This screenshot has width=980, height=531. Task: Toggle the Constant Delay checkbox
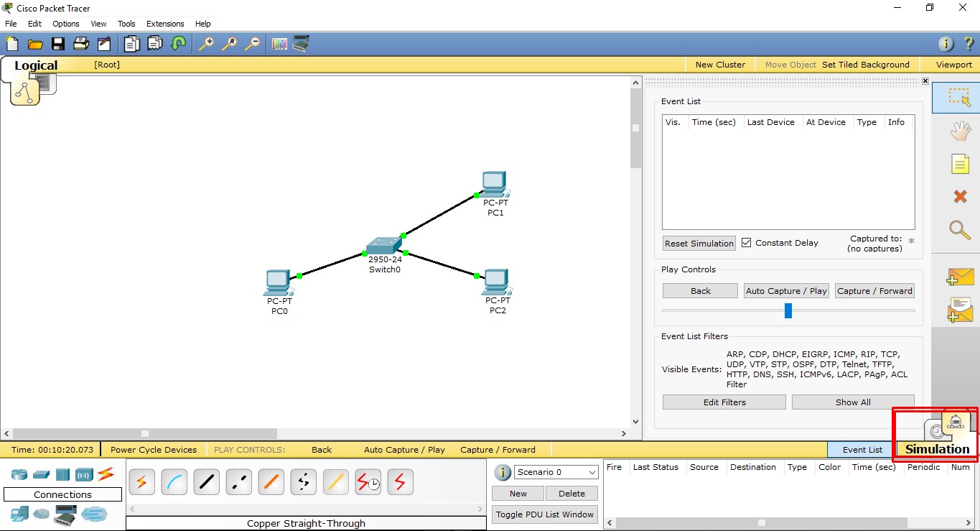click(746, 242)
